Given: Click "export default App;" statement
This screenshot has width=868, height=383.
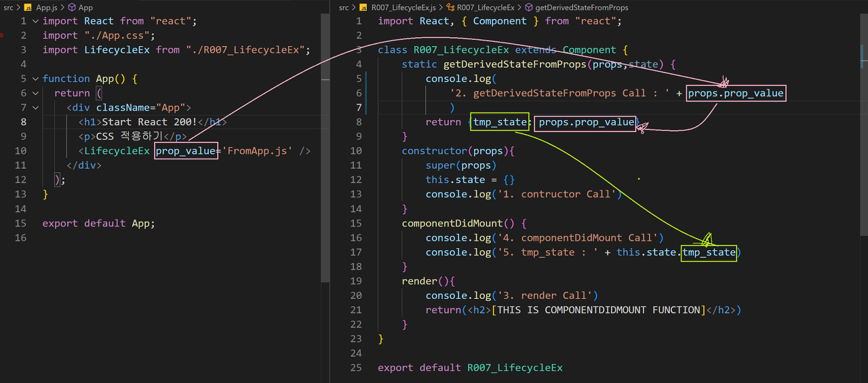Looking at the screenshot, I should (99, 223).
